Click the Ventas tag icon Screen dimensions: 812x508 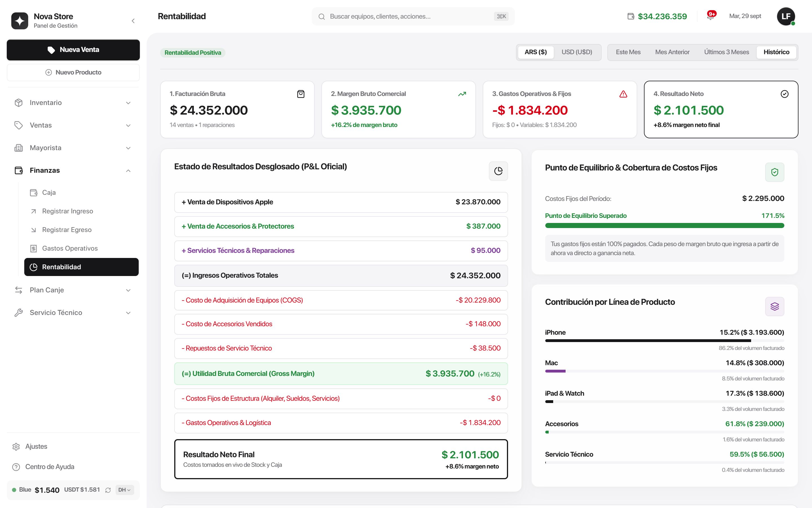[x=19, y=125]
